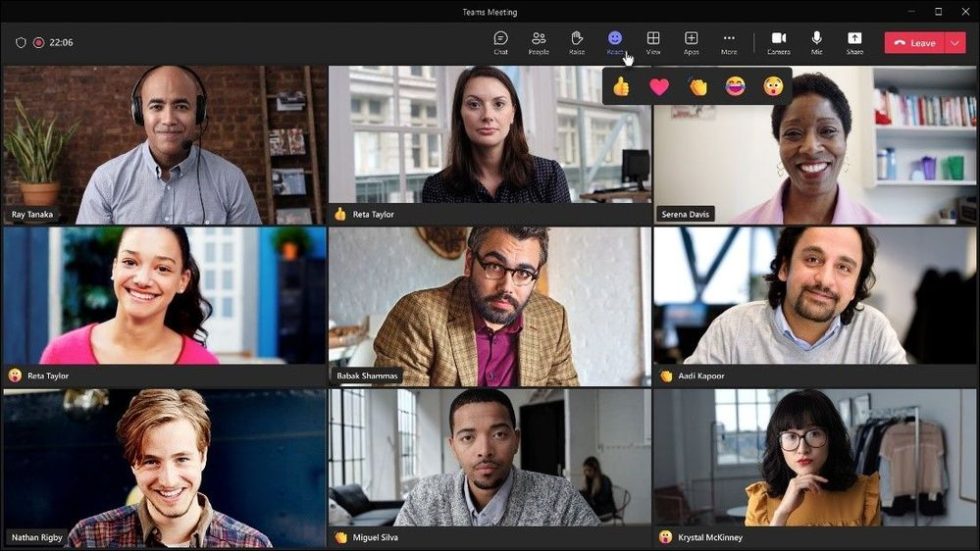This screenshot has height=551, width=980.
Task: Send the applause clapping reaction
Action: pyautogui.click(x=697, y=86)
